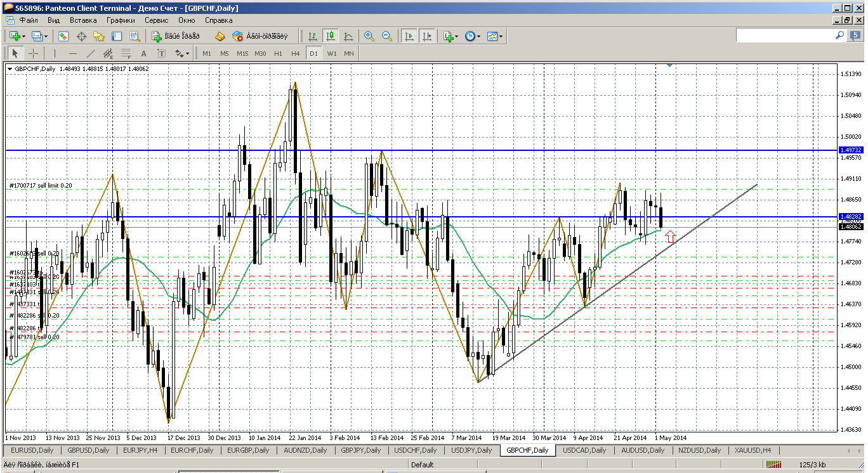Screen dimensions: 868x473
Task: Zoom out of the chart
Action: click(x=386, y=37)
